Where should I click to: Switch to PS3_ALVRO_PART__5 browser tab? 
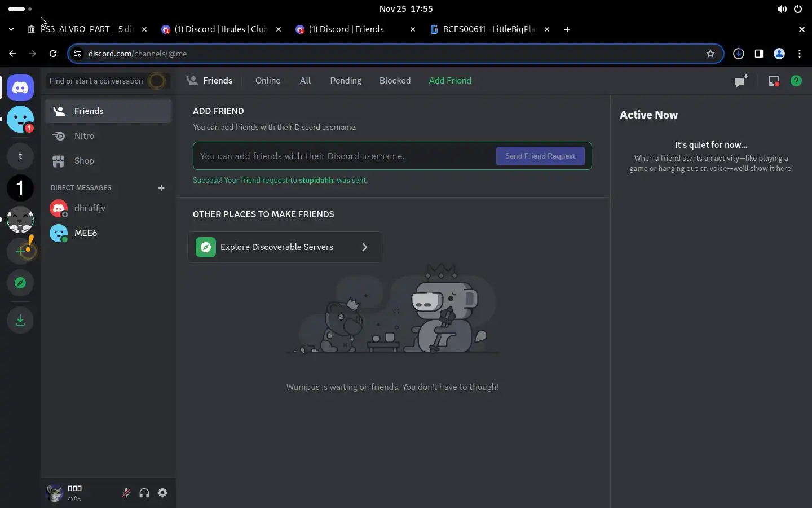[86, 29]
